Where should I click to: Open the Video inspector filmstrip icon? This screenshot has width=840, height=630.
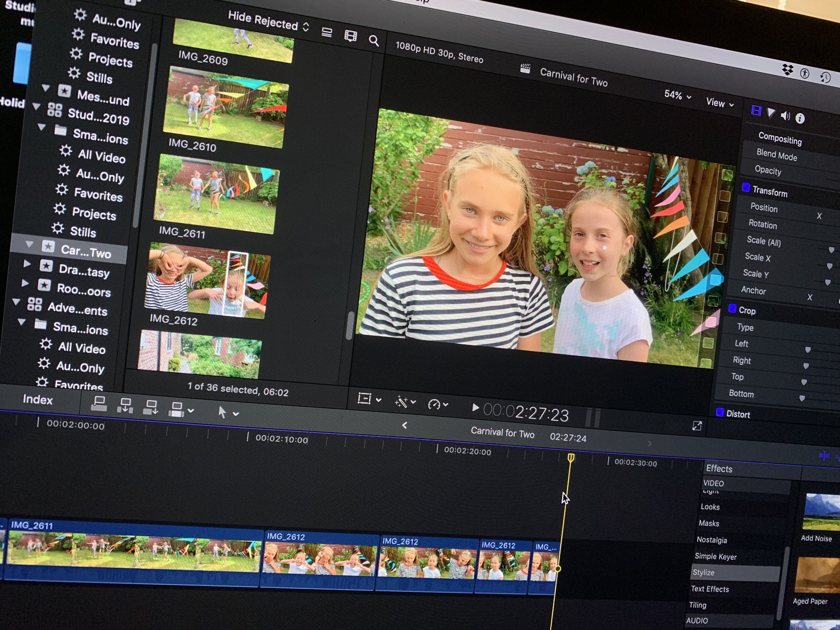pos(756,111)
